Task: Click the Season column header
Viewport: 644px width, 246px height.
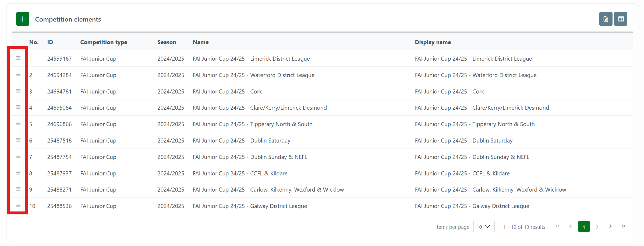Action: point(167,42)
